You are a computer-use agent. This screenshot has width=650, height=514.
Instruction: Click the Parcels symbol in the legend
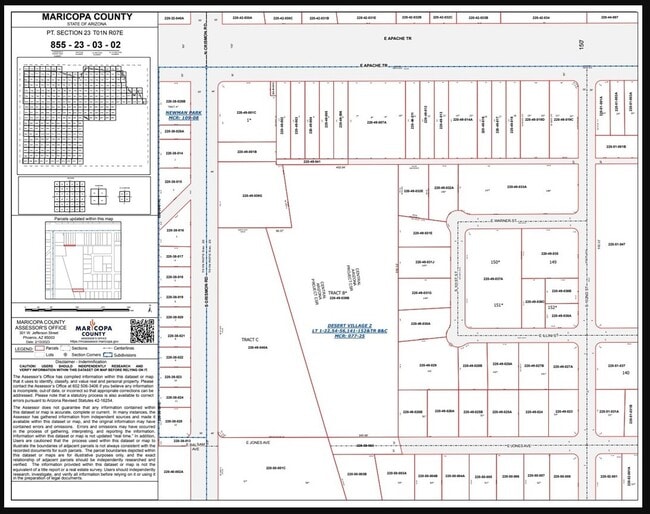point(39,349)
